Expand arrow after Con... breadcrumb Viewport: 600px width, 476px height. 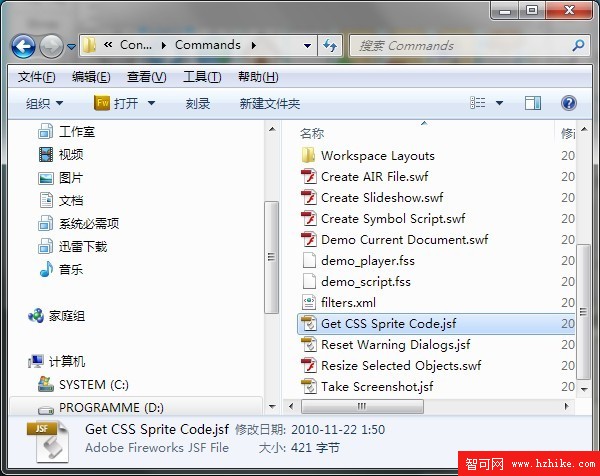[x=164, y=46]
